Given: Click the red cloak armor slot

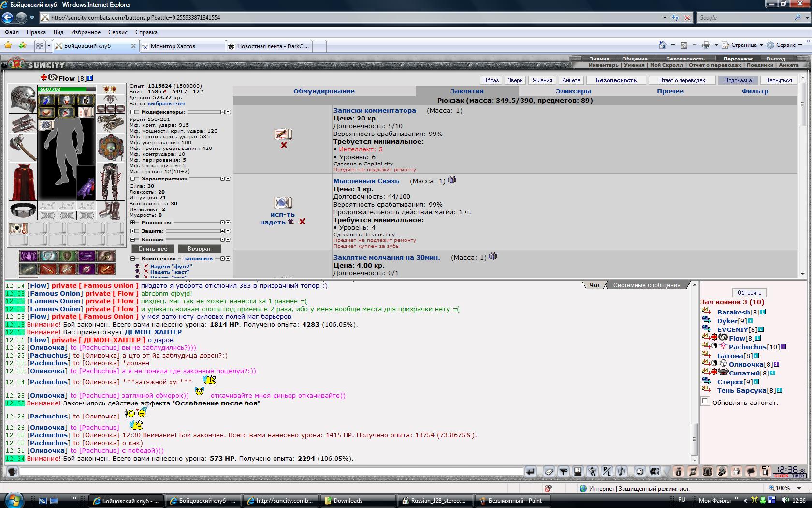Looking at the screenshot, I should tap(23, 182).
